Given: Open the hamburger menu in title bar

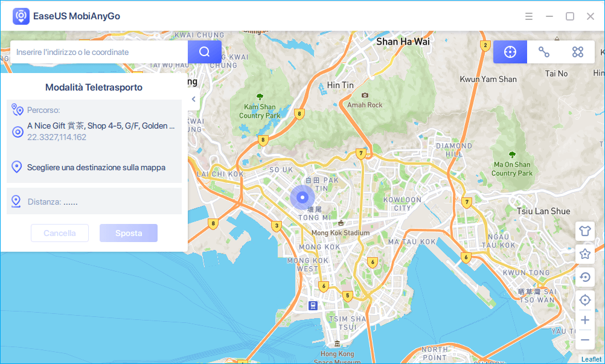Looking at the screenshot, I should pos(529,16).
